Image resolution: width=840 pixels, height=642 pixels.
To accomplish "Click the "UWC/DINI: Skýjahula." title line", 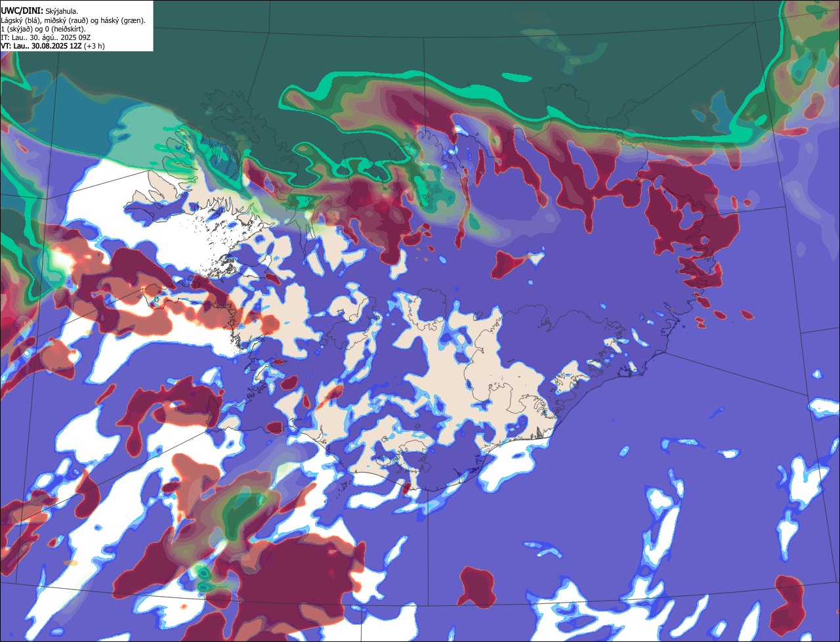I will 39,11.
